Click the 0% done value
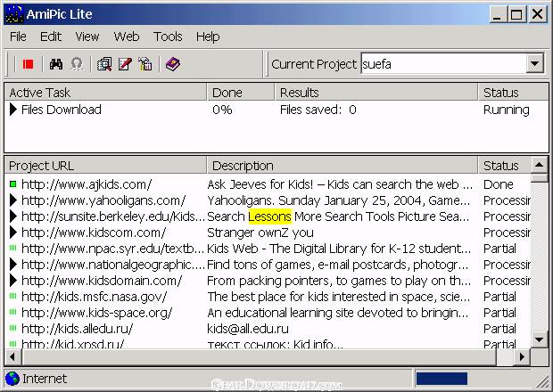This screenshot has height=392, width=553. coord(222,110)
